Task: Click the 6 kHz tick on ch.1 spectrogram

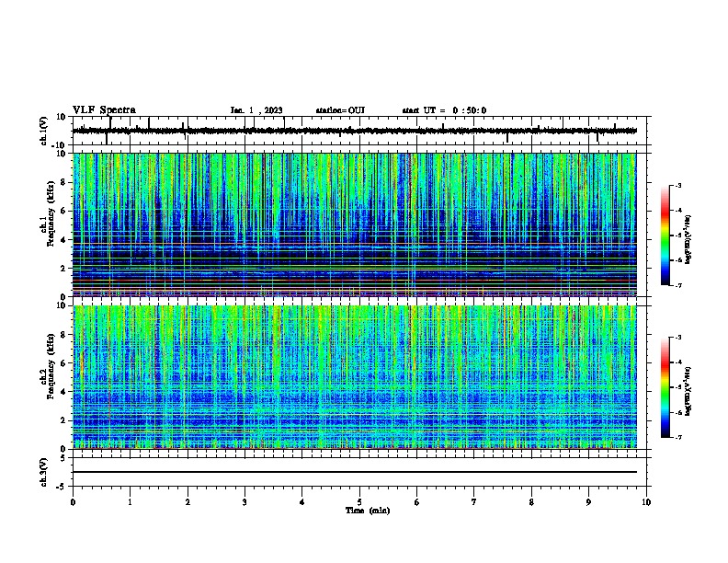Action: (63, 211)
